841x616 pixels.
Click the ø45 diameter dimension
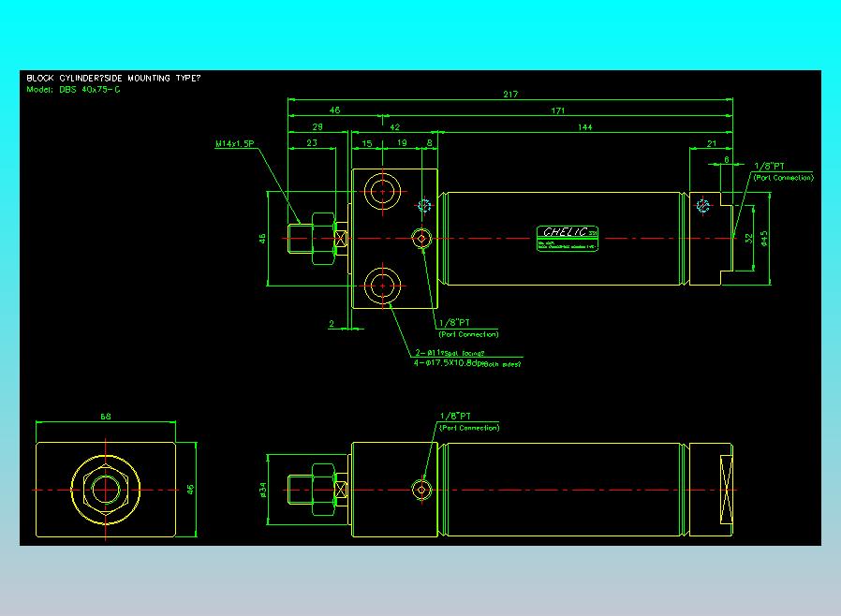[764, 238]
